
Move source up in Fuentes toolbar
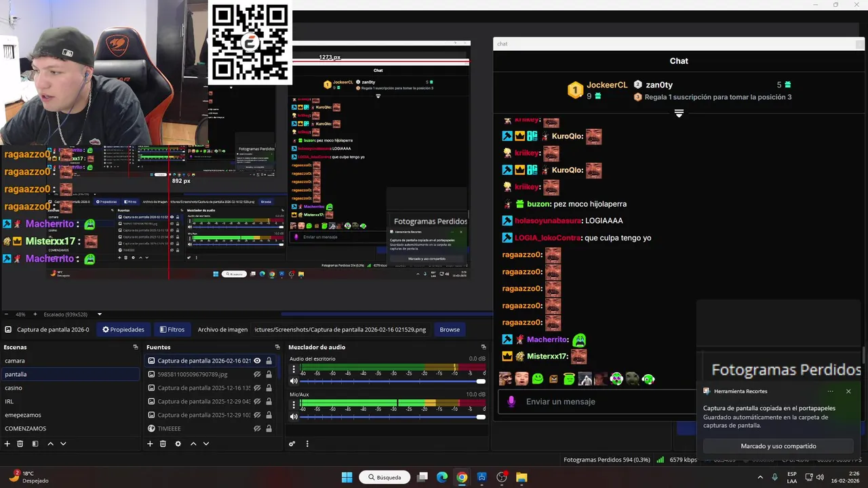(x=193, y=444)
